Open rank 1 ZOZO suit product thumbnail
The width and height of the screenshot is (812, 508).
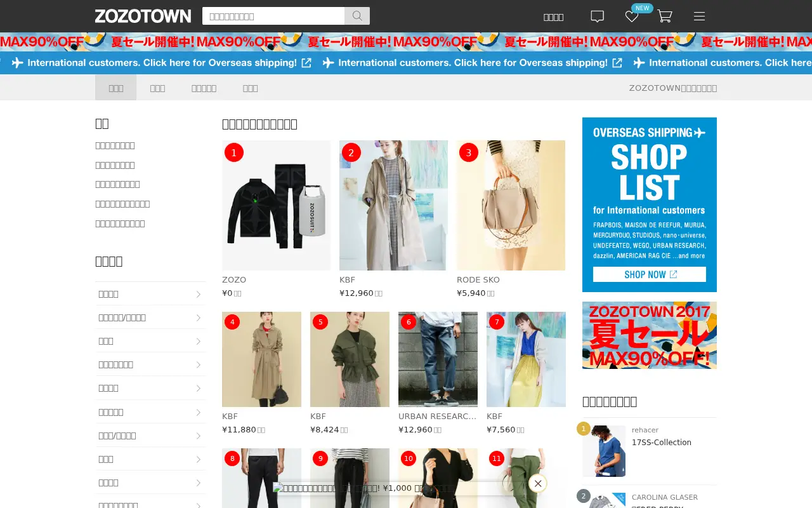276,205
